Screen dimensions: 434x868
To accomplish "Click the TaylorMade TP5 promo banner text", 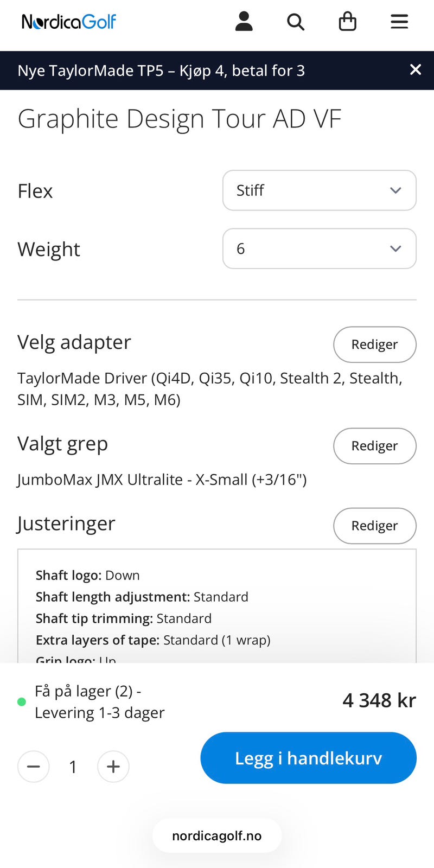I will (161, 71).
